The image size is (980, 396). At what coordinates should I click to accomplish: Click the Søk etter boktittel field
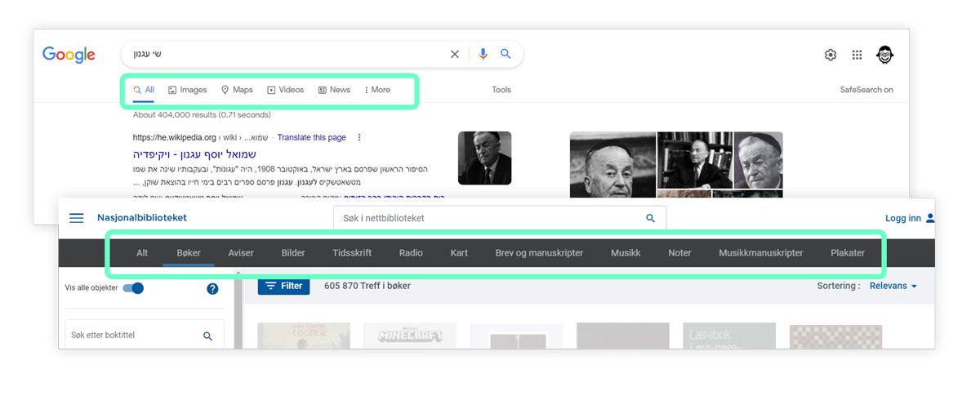131,336
